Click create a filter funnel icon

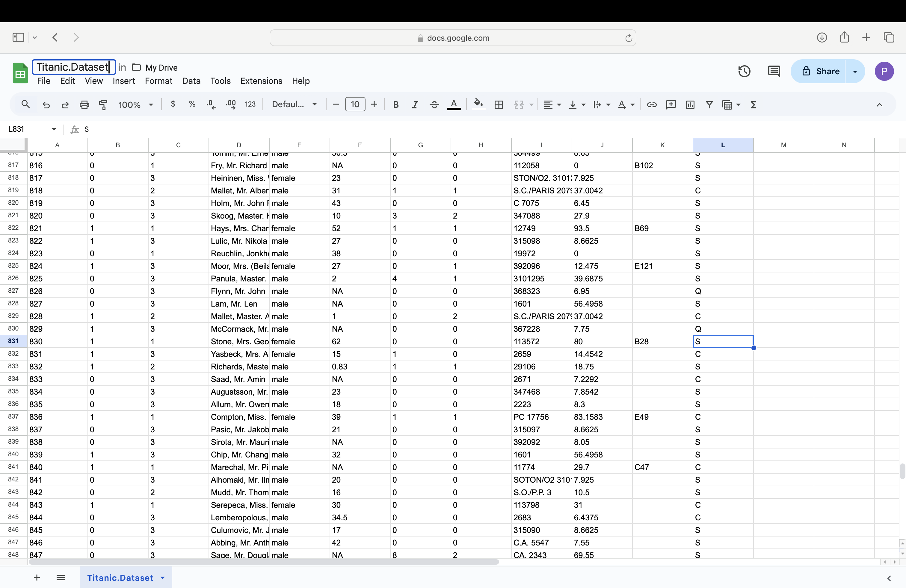709,104
